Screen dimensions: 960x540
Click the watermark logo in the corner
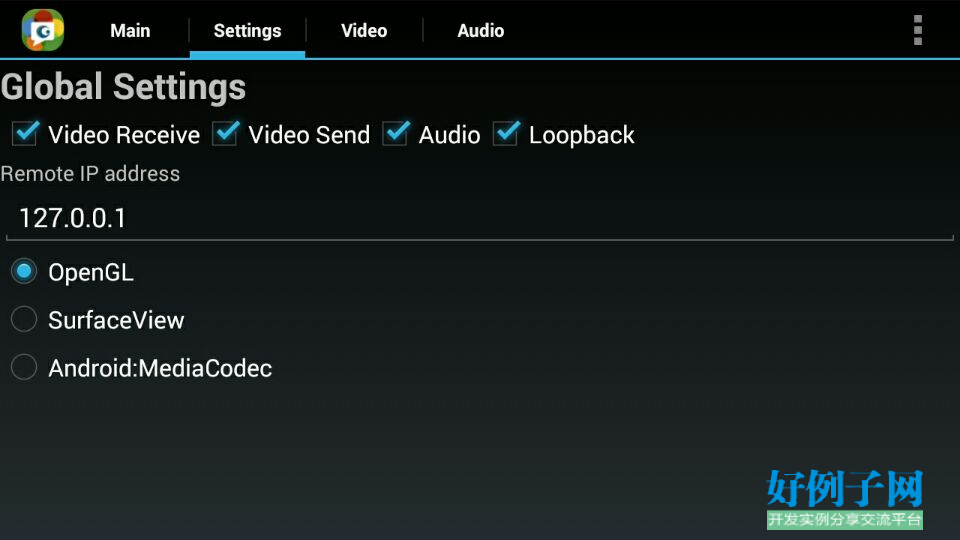(844, 499)
